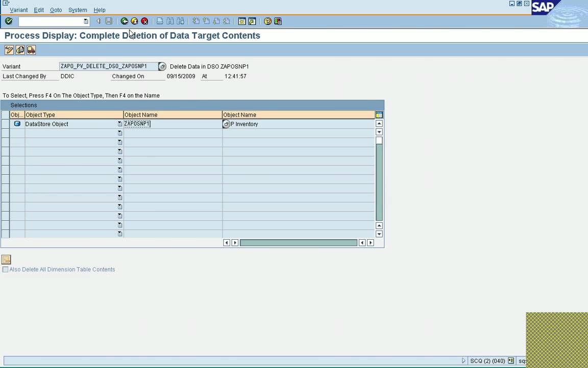Screen dimensions: 588x368
Task: Click the green Enter checkmark icon
Action: click(x=9, y=21)
